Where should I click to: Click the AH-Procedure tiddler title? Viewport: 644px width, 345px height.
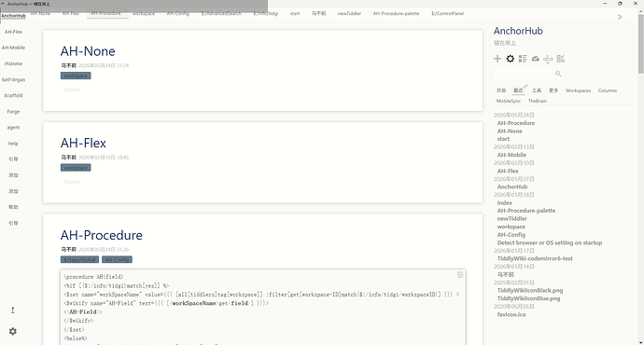click(x=102, y=235)
